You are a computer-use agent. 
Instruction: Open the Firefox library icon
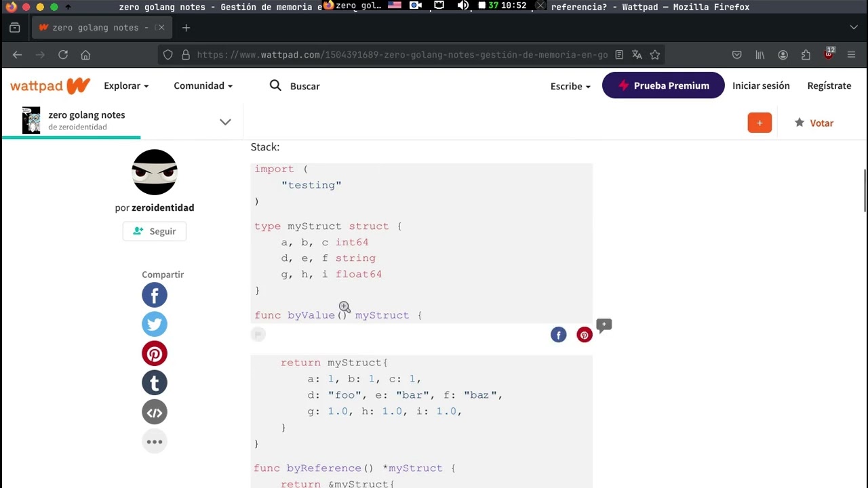pos(760,55)
